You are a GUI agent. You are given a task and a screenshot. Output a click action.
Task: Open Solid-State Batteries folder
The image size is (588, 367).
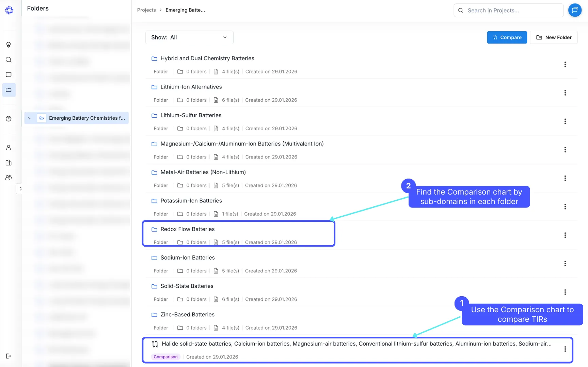[x=187, y=286]
